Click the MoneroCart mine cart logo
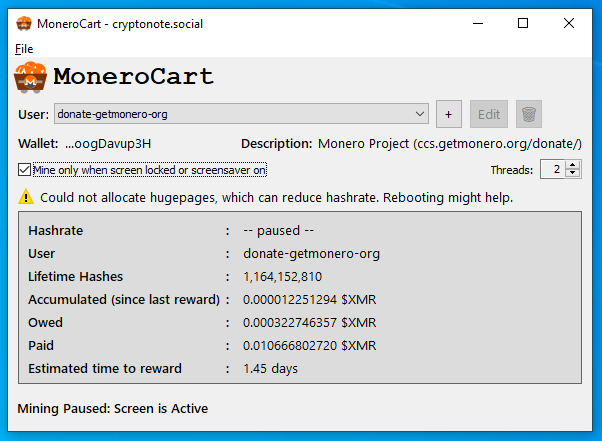The width and height of the screenshot is (602, 441). (x=30, y=78)
